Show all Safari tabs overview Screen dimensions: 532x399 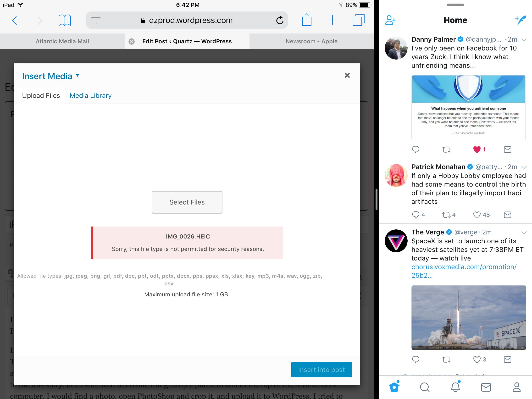(358, 20)
